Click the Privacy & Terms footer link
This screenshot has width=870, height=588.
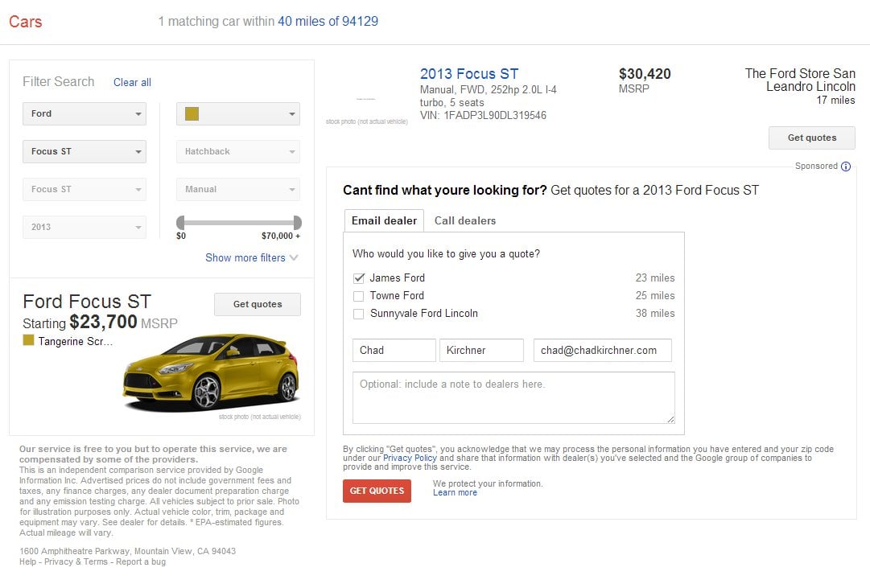(76, 562)
